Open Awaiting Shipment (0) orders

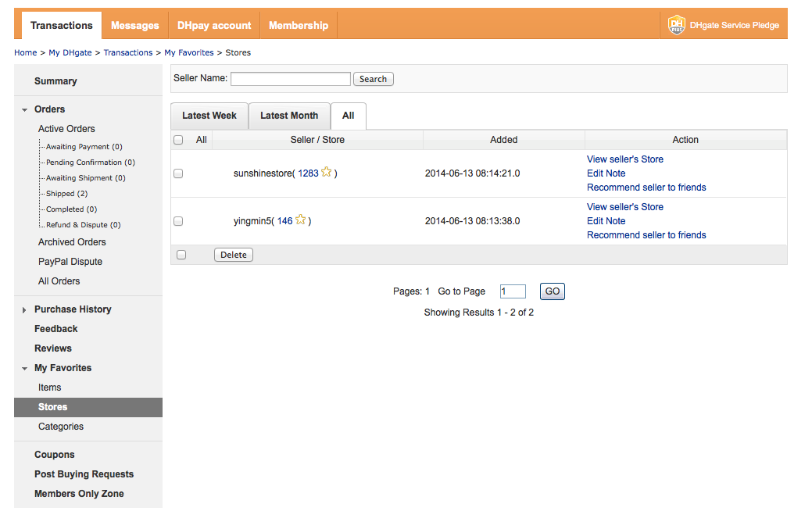pos(86,178)
